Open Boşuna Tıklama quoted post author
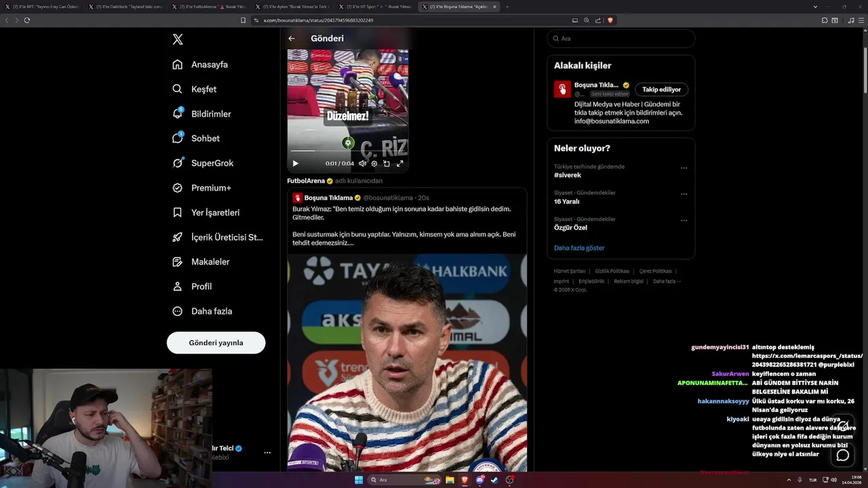 click(328, 198)
